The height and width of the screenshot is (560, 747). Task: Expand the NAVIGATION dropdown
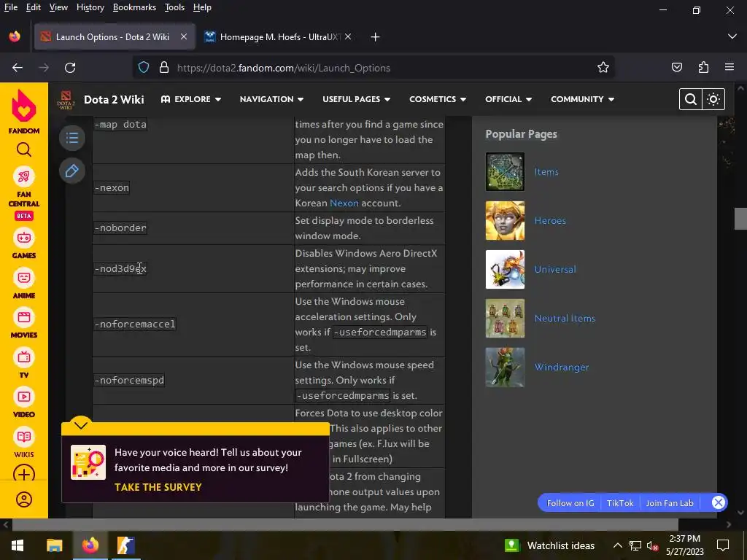(271, 99)
